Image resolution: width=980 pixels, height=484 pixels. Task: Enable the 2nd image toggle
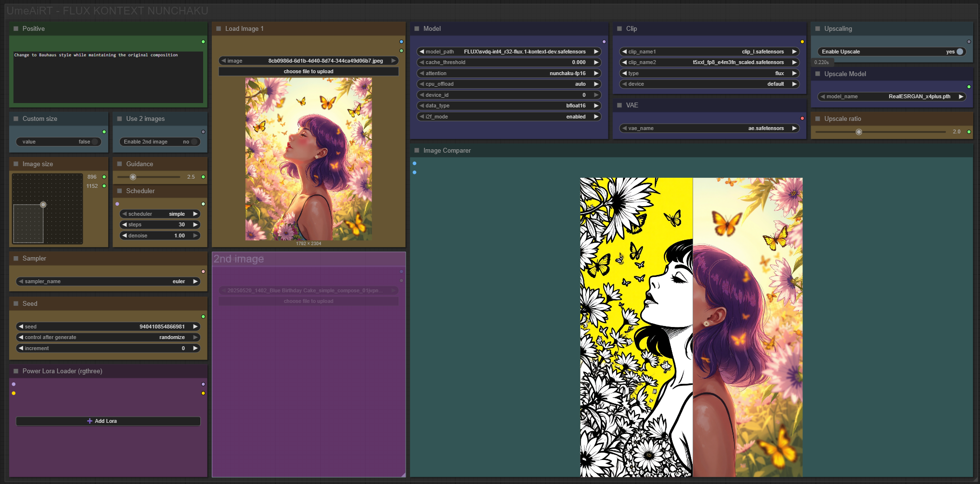coord(193,142)
